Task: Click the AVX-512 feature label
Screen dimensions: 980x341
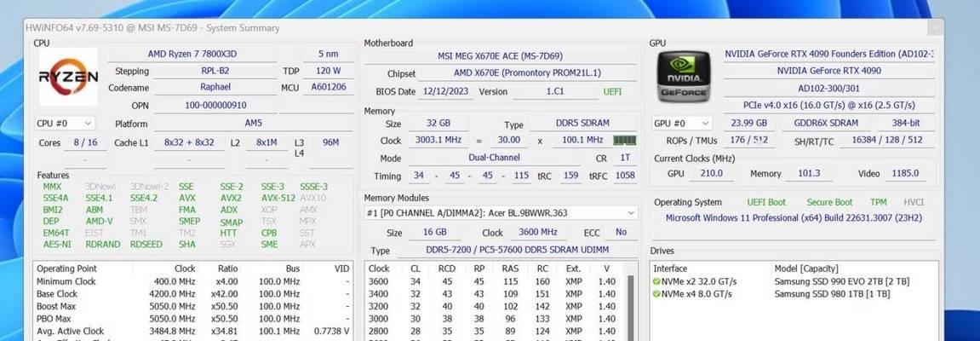Action: tap(278, 198)
